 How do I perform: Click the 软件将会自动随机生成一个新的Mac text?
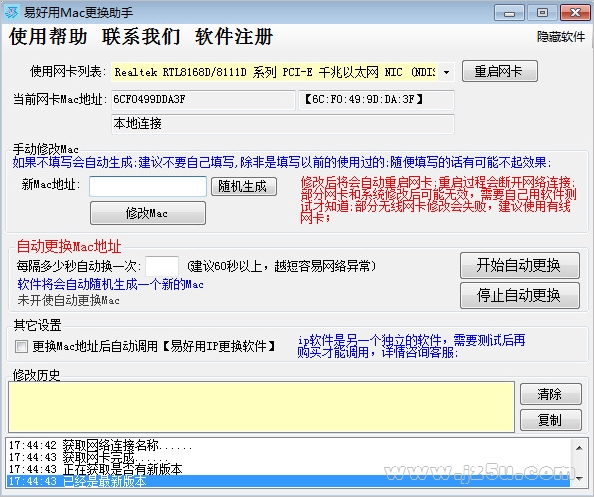coord(111,284)
